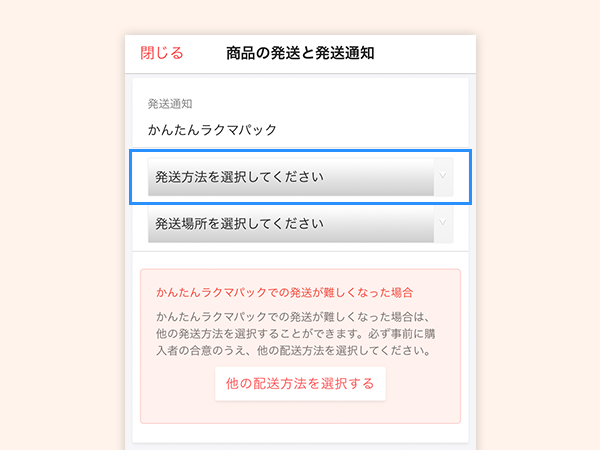Click the red かんたんラクマパックでの発送が難しくなった場合 heading

(x=285, y=293)
